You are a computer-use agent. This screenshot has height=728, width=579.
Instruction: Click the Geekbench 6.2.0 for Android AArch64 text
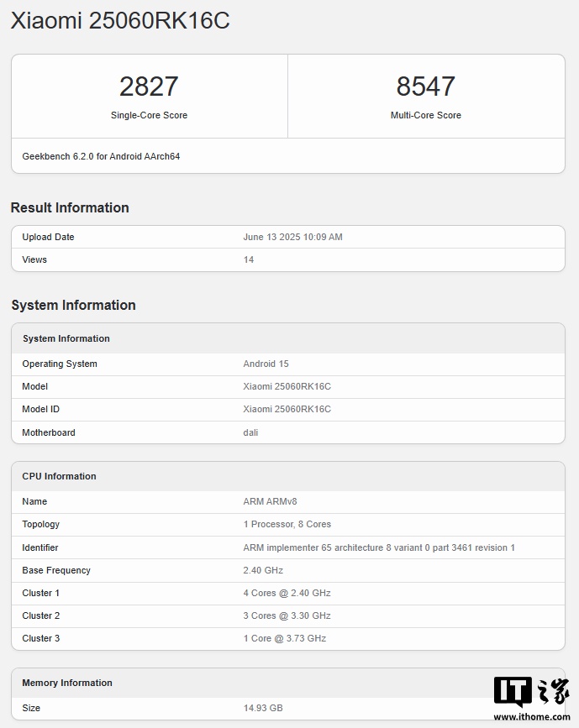tap(101, 156)
